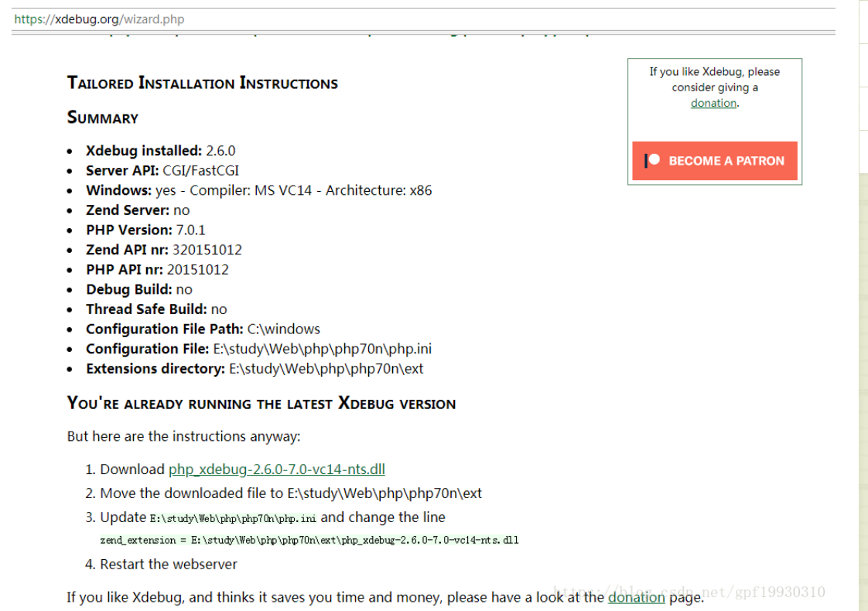Viewport: 868px width, 611px height.
Task: Open the donation page link at bottom
Action: (x=636, y=597)
